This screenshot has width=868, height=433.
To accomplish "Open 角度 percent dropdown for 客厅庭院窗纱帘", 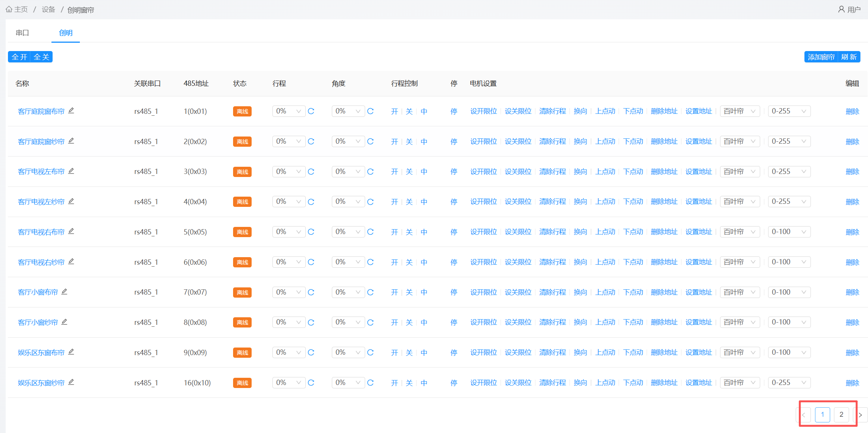I will click(x=348, y=141).
